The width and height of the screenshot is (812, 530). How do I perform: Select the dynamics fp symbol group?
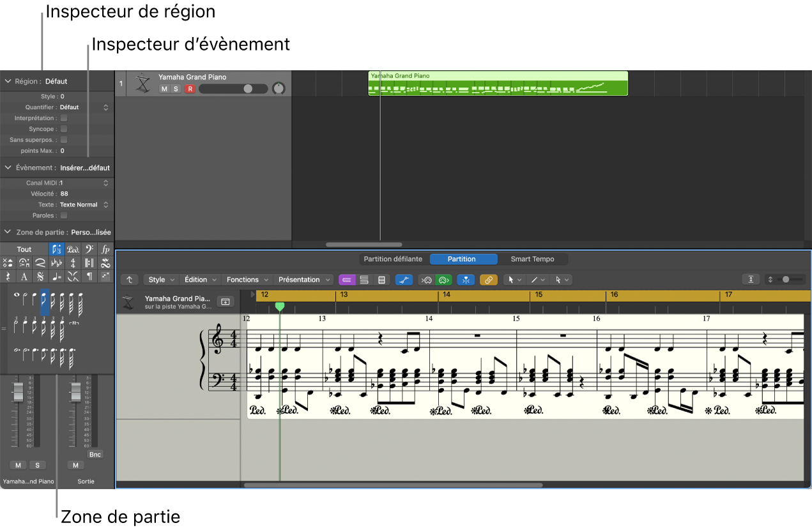(x=105, y=249)
